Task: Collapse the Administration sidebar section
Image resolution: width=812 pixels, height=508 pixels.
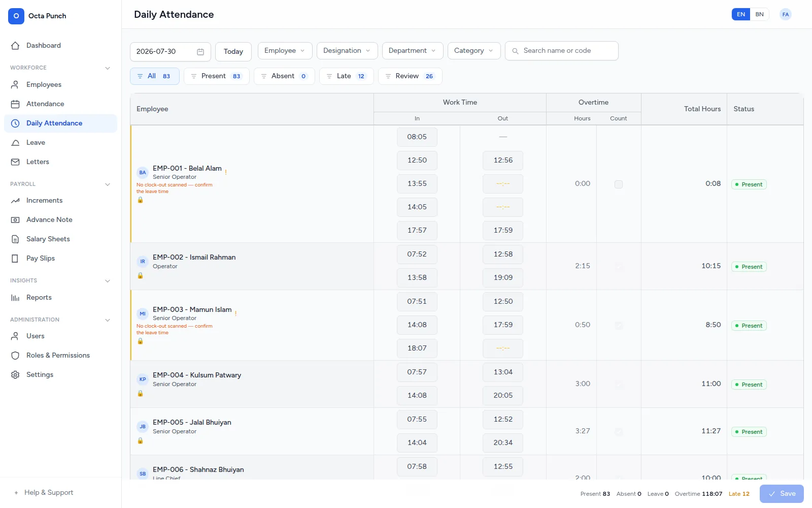Action: (x=108, y=320)
